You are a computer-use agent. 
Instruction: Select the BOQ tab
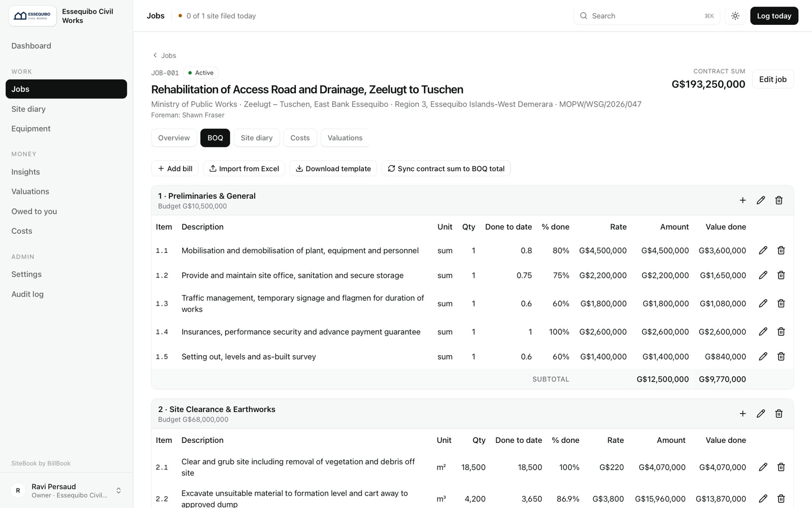(215, 138)
